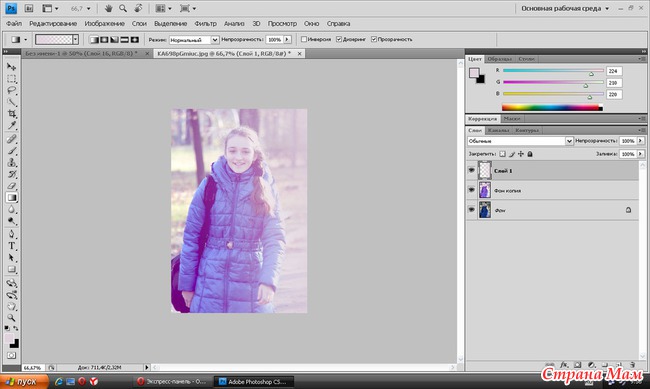Select the Crop tool
Viewport: 650px width, 389px height.
12,114
